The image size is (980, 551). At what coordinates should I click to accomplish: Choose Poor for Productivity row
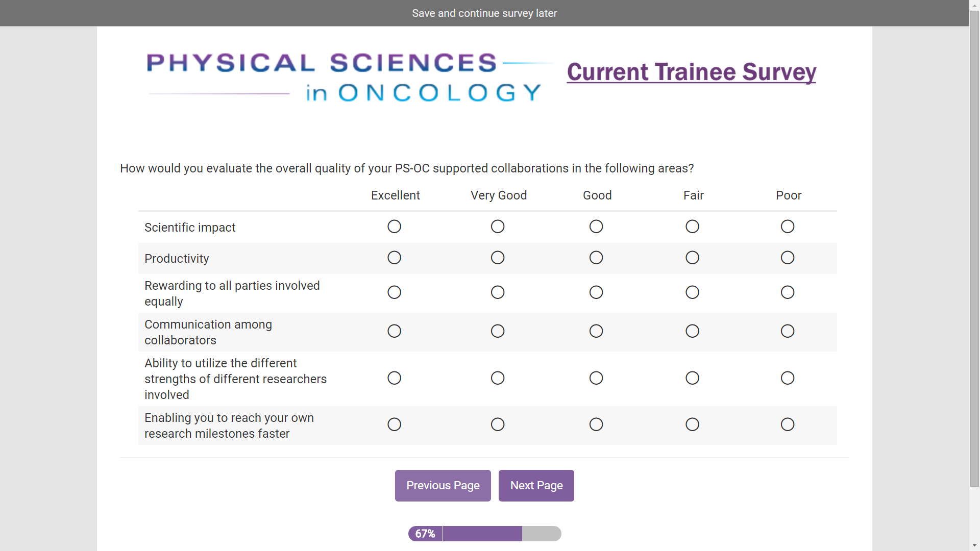coord(788,258)
